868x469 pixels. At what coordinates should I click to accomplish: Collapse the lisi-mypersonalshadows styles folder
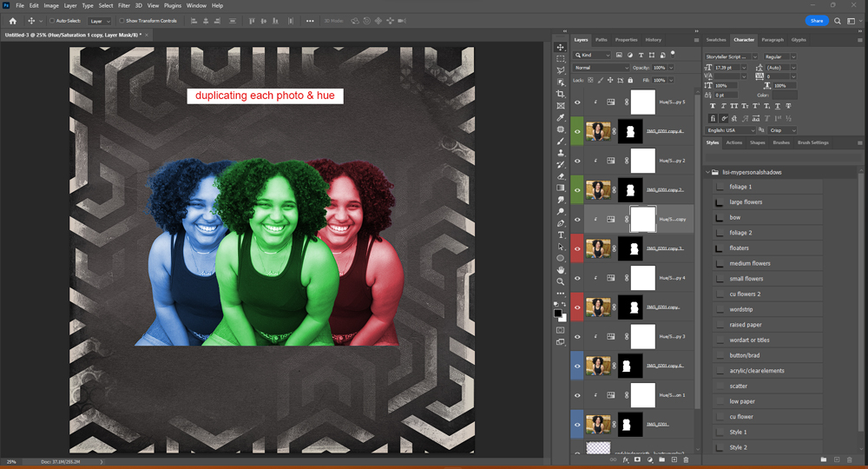(x=707, y=172)
